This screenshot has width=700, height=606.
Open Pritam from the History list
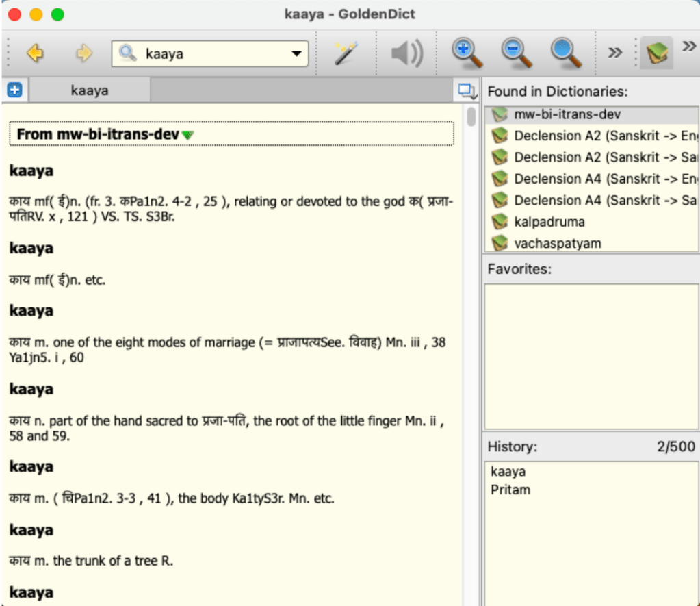coord(510,490)
